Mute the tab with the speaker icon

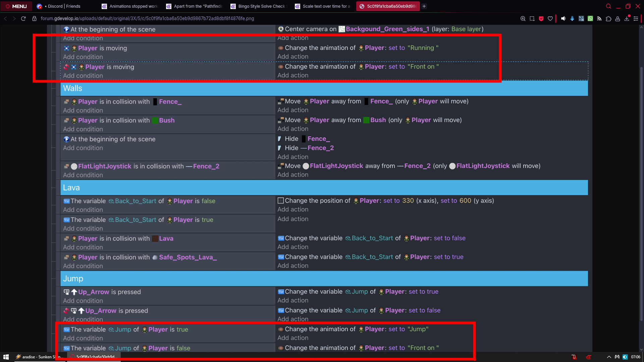tap(563, 18)
